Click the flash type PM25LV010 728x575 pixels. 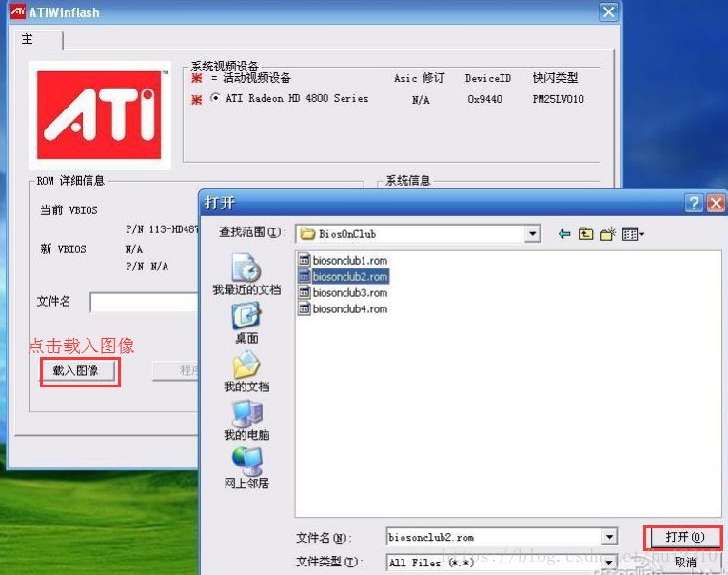(558, 99)
